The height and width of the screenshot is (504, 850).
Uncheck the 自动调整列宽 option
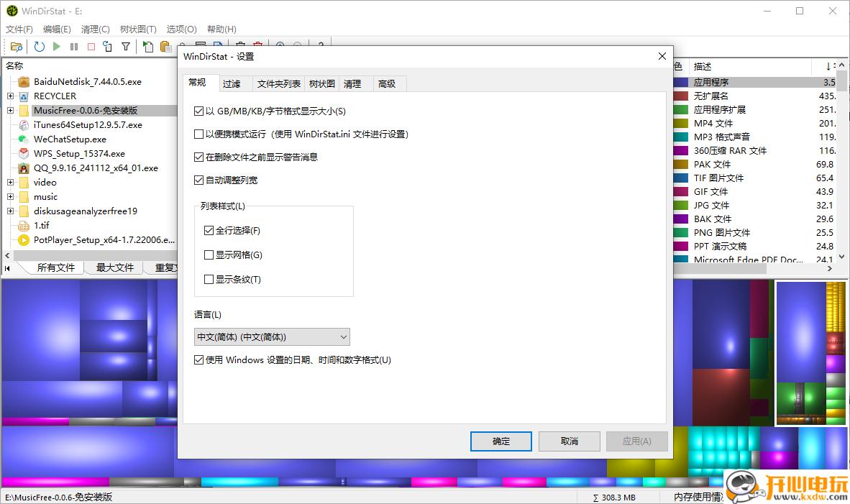pos(199,180)
